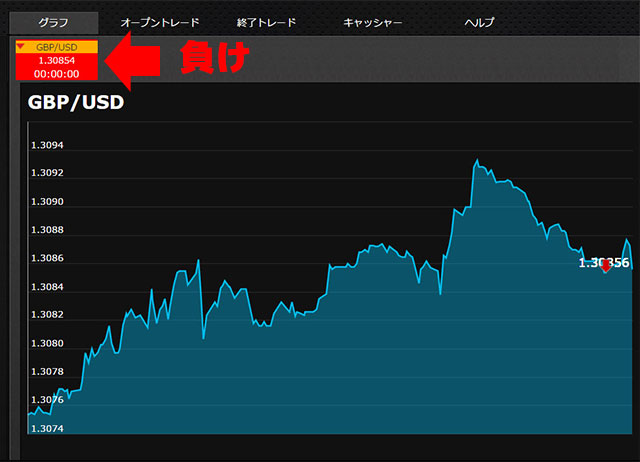Click the 1.3082 axis label
Image resolution: width=640 pixels, height=462 pixels.
click(x=47, y=314)
